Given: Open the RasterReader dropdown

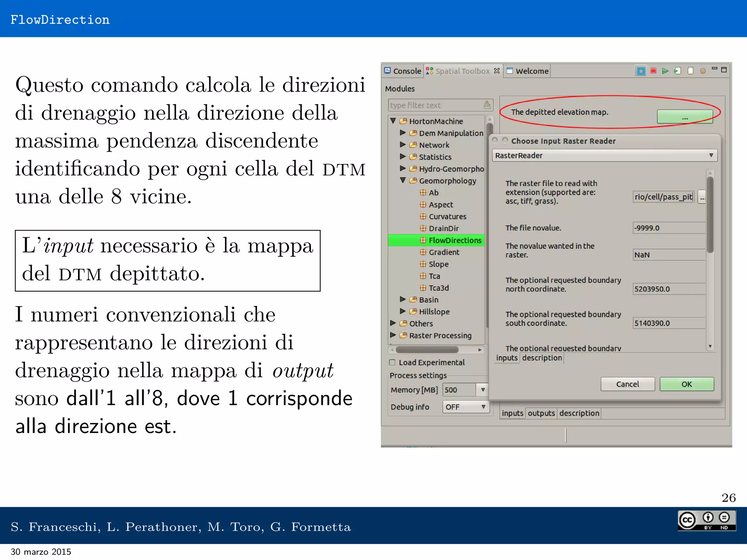Looking at the screenshot, I should click(x=604, y=155).
